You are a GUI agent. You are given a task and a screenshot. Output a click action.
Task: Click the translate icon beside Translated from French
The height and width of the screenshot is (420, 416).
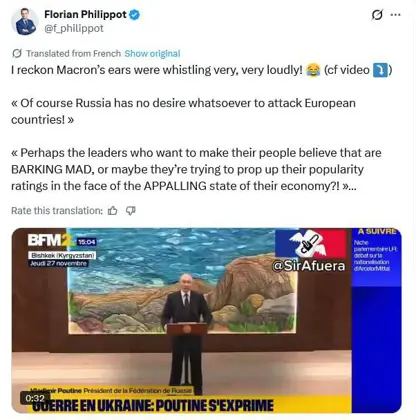pyautogui.click(x=17, y=53)
